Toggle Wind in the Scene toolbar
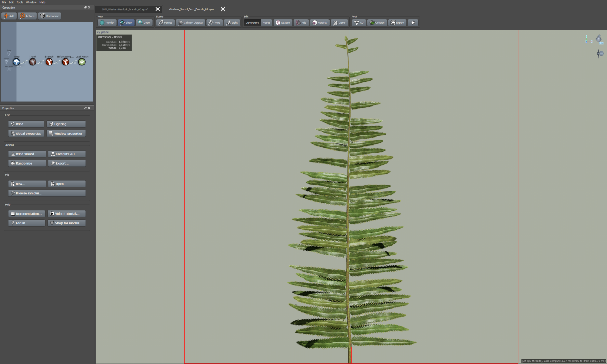The width and height of the screenshot is (607, 364). click(x=214, y=23)
